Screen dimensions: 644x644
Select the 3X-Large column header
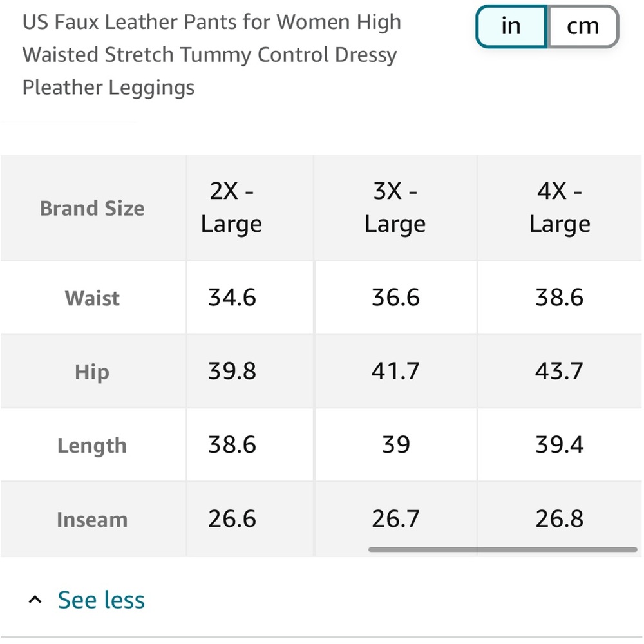tap(395, 207)
